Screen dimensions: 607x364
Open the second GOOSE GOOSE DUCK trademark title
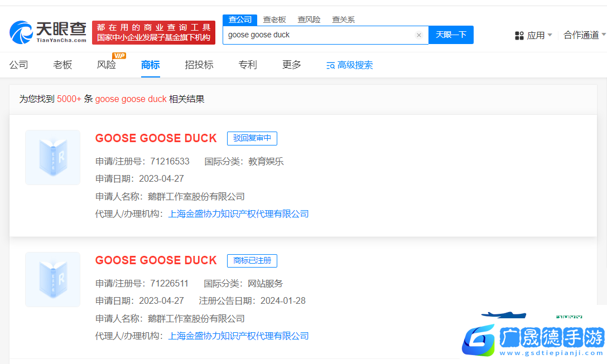pos(156,260)
